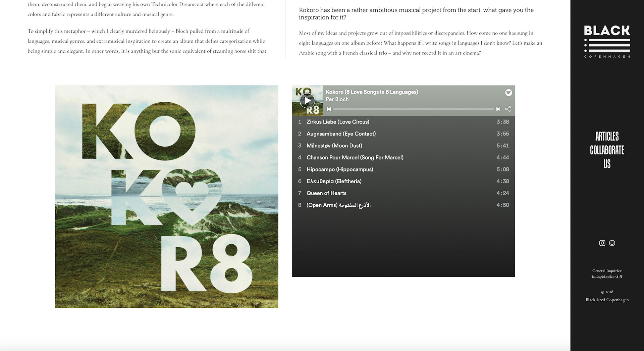Image resolution: width=644 pixels, height=351 pixels.
Task: Skip to next track in player
Action: pyautogui.click(x=498, y=109)
